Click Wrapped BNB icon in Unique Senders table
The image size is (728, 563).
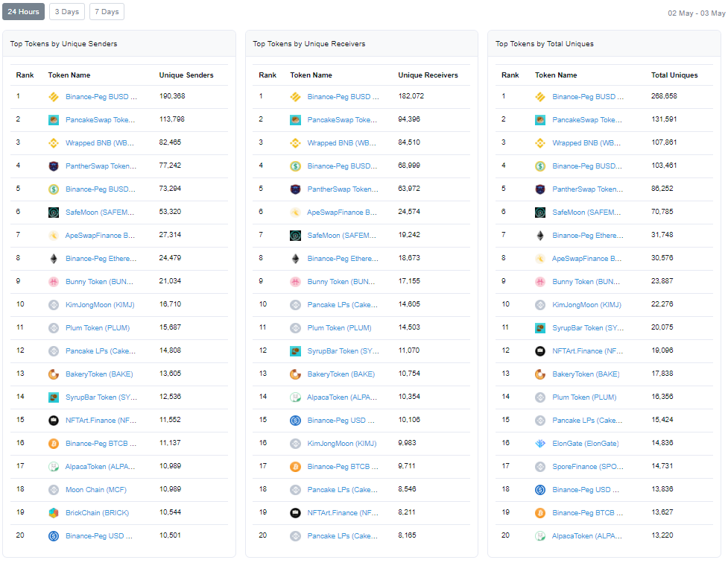pos(54,143)
